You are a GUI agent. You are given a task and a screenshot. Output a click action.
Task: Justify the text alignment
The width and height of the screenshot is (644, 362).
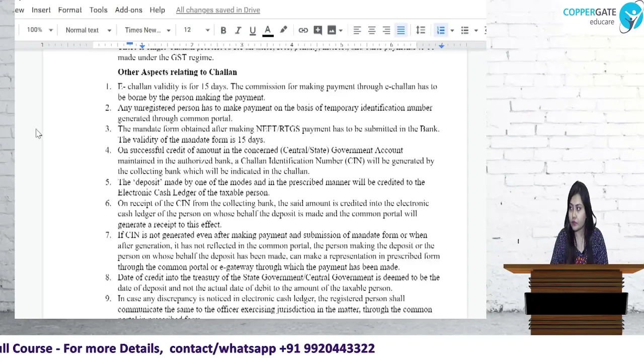coord(400,30)
